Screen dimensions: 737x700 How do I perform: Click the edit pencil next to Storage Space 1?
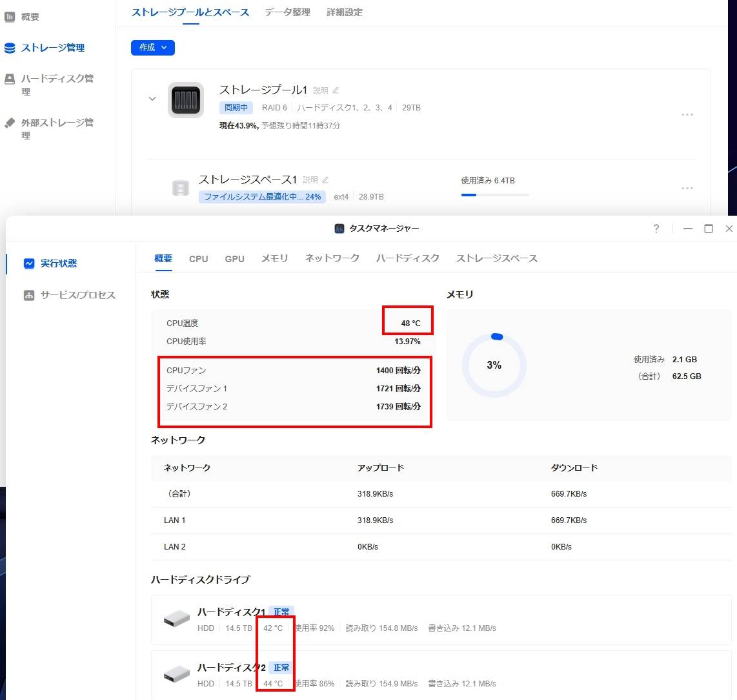(x=325, y=180)
